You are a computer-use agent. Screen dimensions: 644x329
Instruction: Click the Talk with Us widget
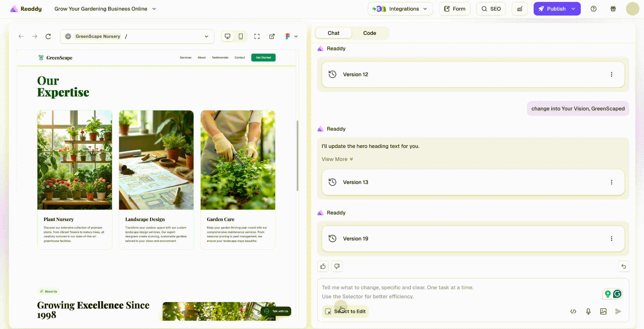276,311
